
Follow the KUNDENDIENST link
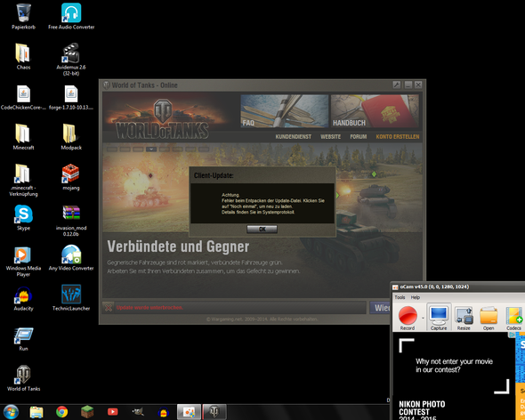coord(294,137)
